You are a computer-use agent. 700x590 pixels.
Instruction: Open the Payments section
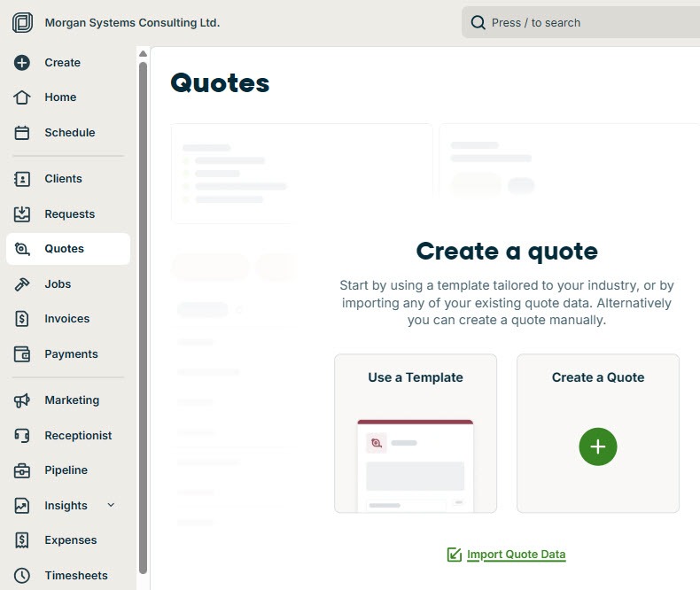pyautogui.click(x=71, y=353)
